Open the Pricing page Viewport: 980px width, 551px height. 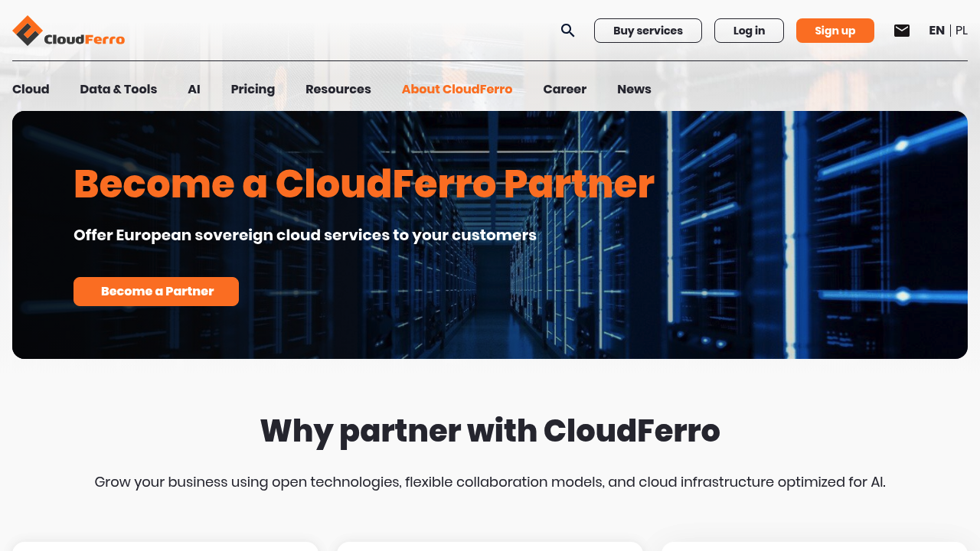pyautogui.click(x=253, y=89)
